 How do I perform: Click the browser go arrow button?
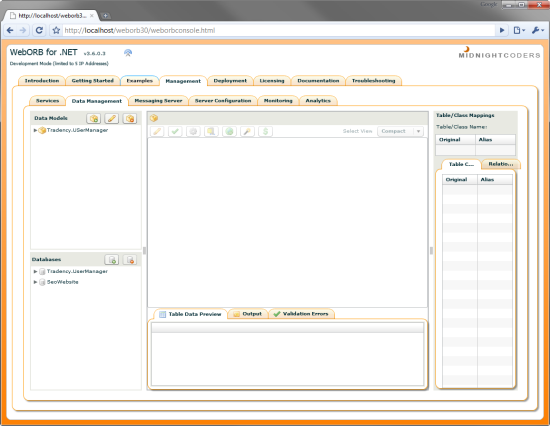(x=502, y=31)
